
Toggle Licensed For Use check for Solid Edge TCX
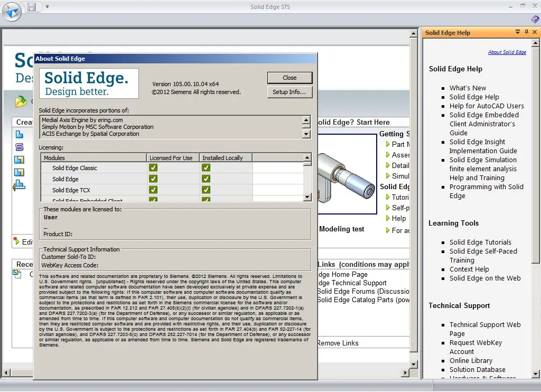pos(153,190)
